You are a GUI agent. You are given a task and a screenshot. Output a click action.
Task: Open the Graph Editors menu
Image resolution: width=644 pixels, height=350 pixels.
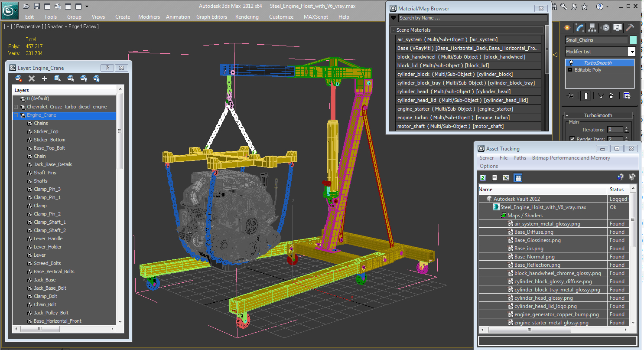[211, 17]
